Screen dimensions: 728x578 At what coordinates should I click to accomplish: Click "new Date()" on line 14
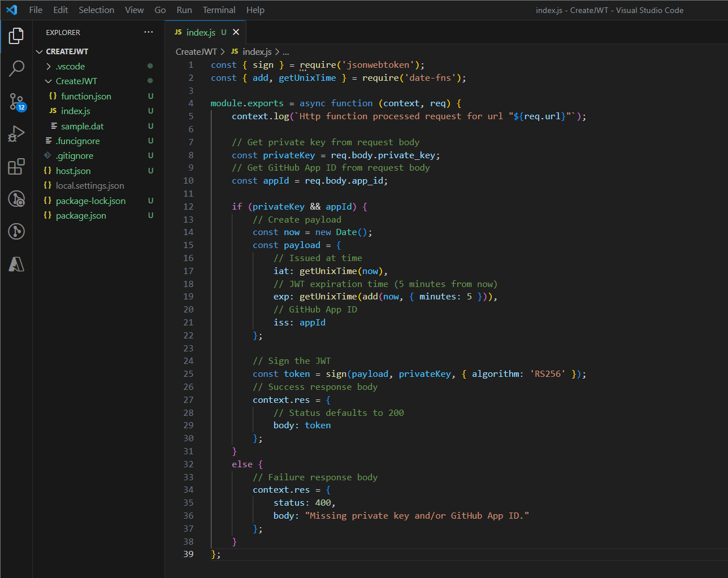pos(341,232)
